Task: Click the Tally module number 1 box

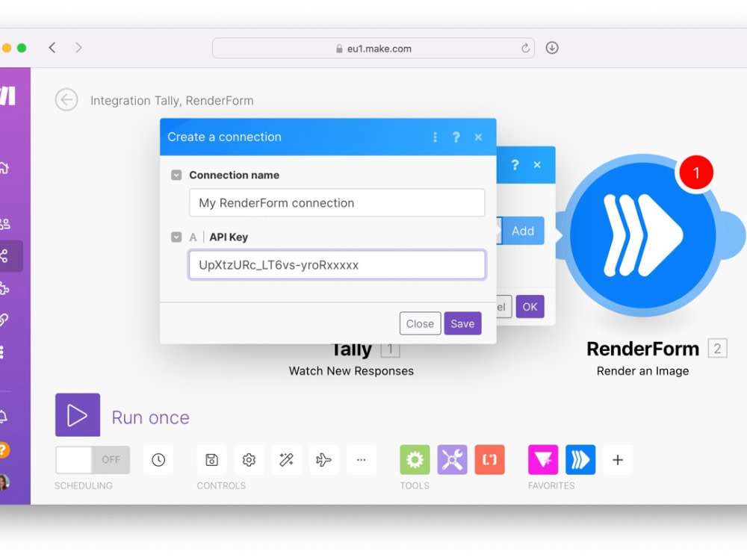Action: click(x=390, y=350)
